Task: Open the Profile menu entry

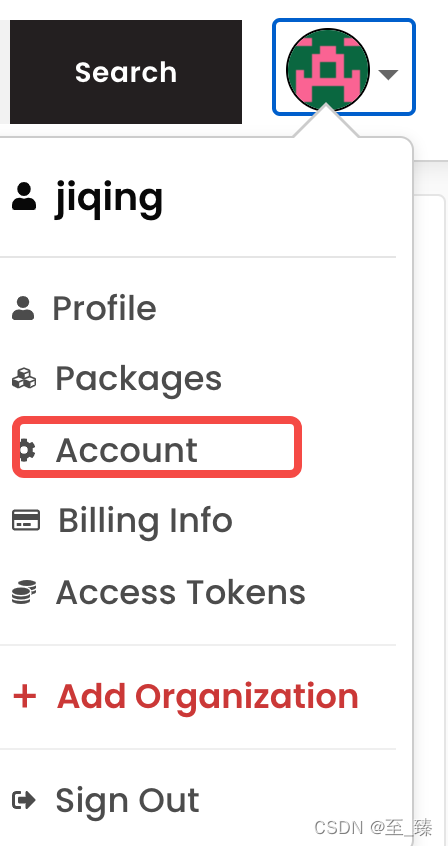Action: [104, 309]
